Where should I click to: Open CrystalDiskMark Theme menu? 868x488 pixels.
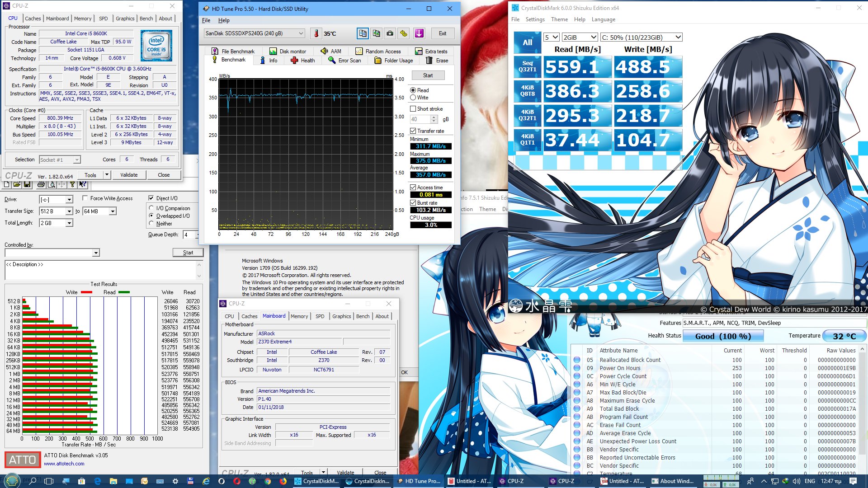pyautogui.click(x=559, y=19)
